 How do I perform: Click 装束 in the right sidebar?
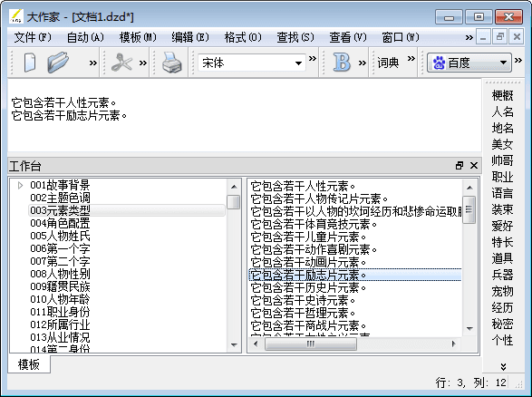tap(502, 209)
